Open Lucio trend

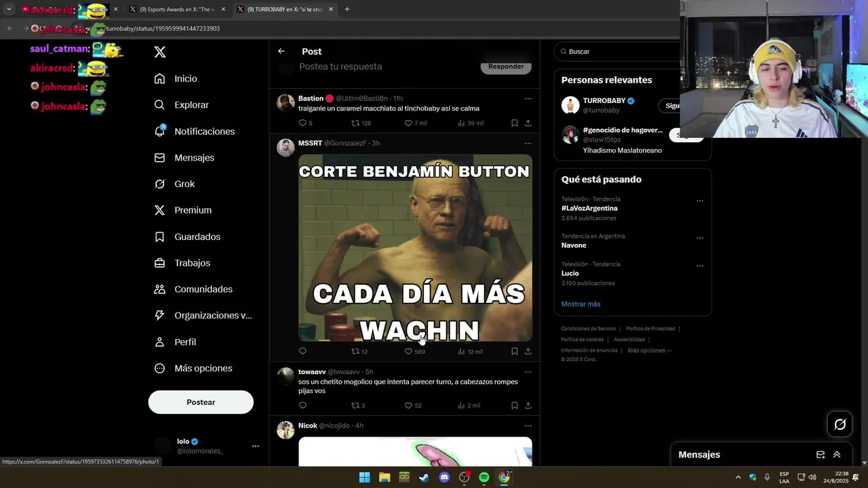tap(570, 273)
